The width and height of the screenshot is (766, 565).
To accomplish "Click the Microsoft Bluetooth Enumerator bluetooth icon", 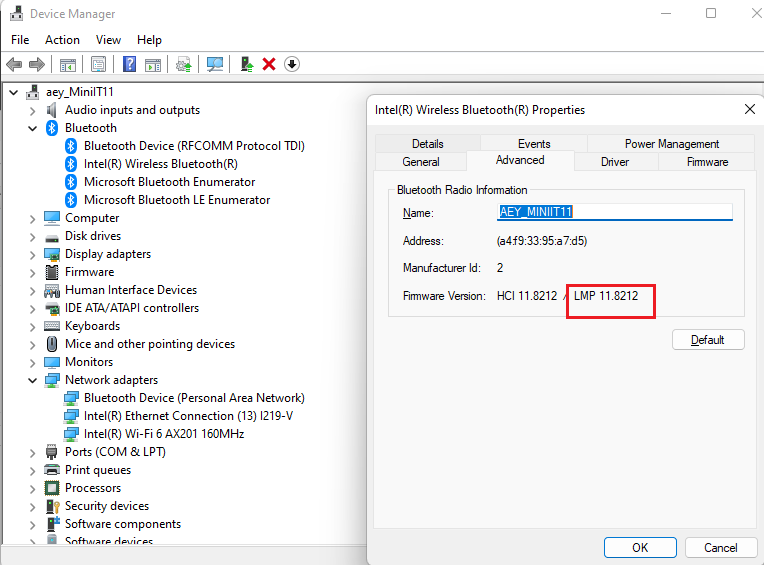I will [71, 182].
